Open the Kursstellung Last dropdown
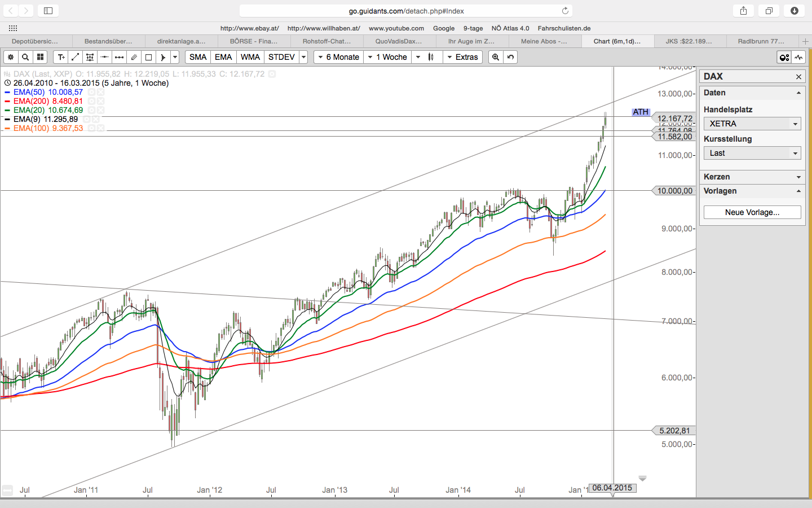Viewport: 812px width, 508px height. tap(752, 153)
